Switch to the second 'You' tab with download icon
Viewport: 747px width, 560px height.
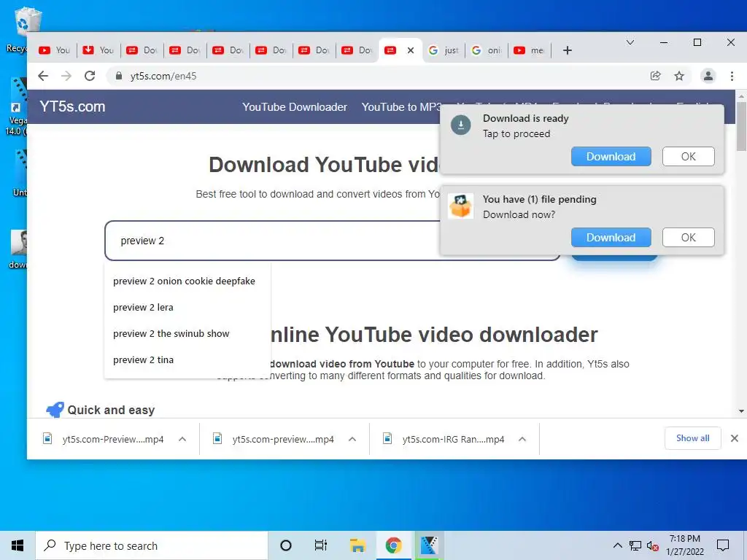click(98, 50)
